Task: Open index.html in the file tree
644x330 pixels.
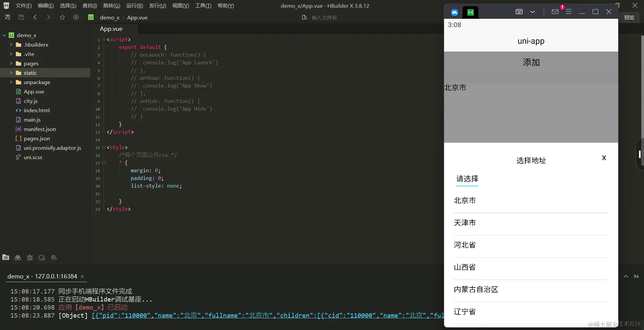Action: (37, 110)
